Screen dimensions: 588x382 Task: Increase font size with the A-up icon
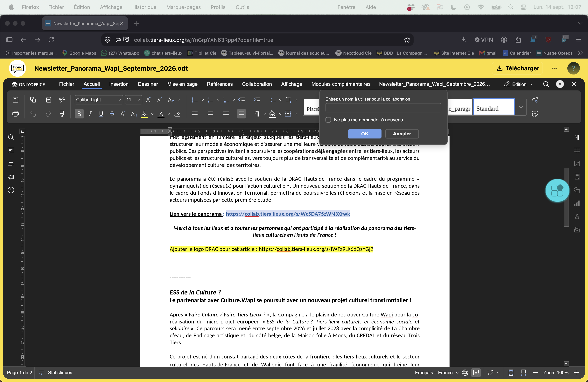(x=148, y=100)
